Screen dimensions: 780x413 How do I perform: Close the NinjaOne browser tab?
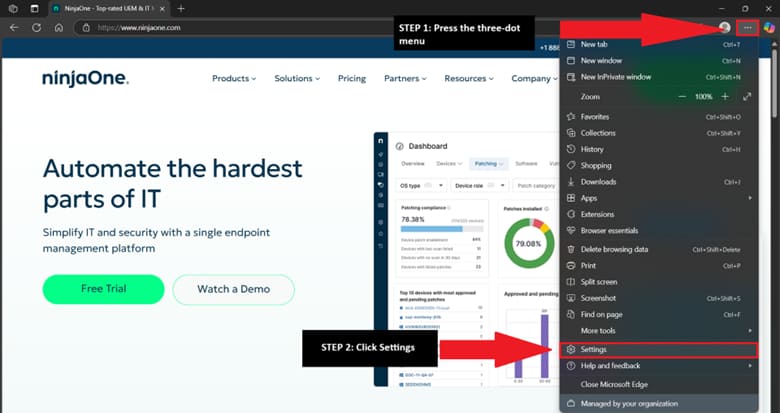[161, 8]
